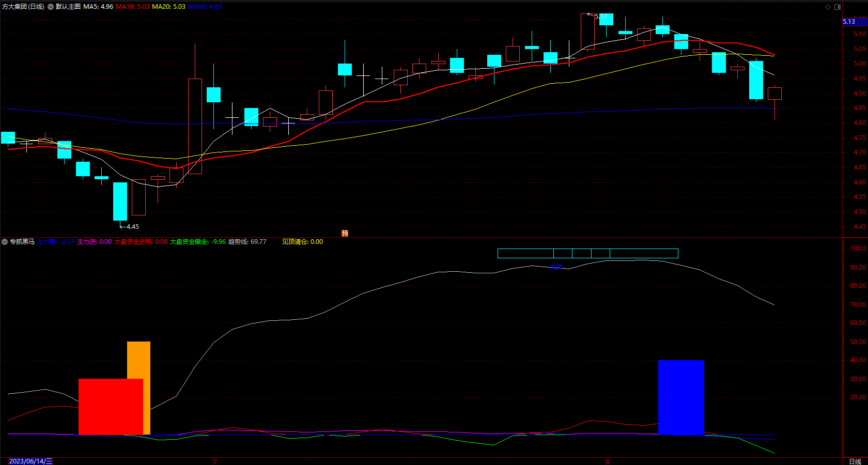
Task: Click the diamond marker icon at top right
Action: pyautogui.click(x=828, y=7)
